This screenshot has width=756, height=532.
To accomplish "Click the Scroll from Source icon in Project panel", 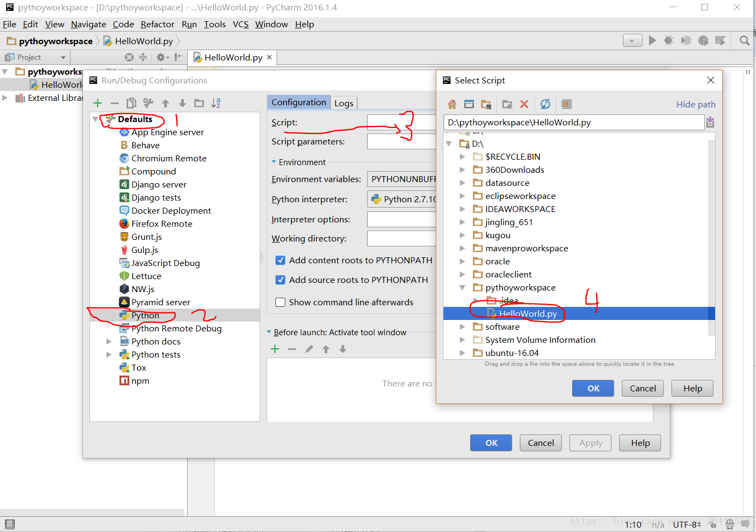I will coord(129,57).
